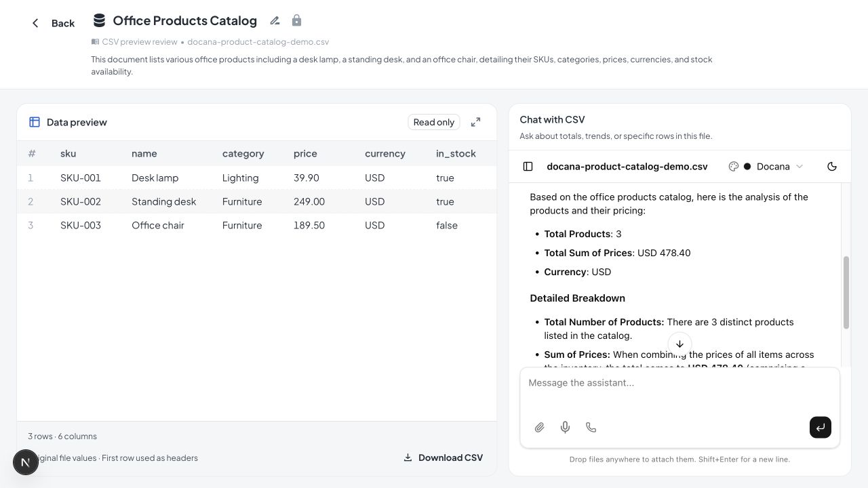Click the round N badge in the corner

26,462
